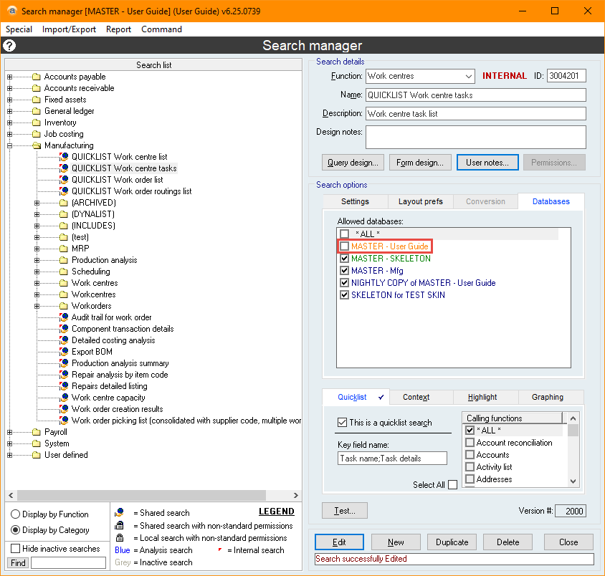605x576 pixels.
Task: Click the Calling functions scroll down arrow
Action: [573, 481]
